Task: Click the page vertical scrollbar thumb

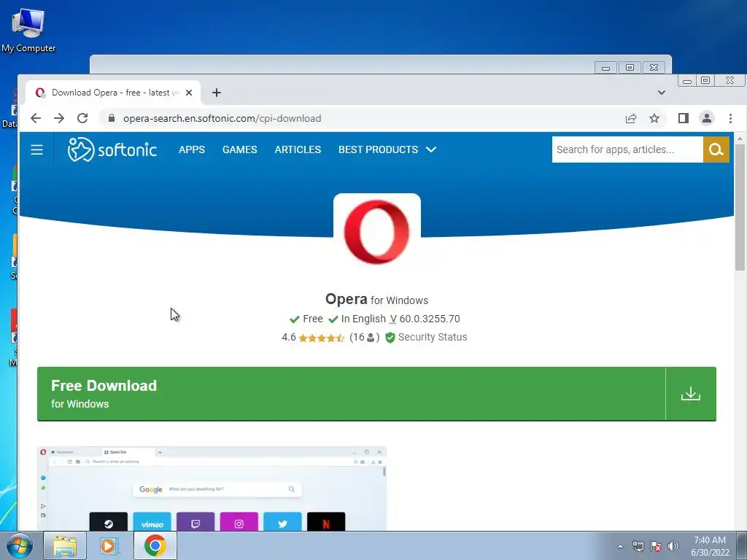Action: [740, 207]
